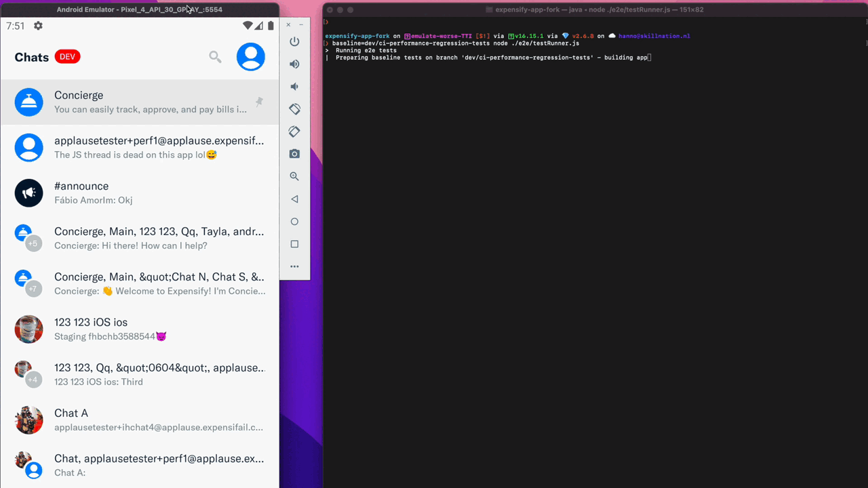Click 'The JS thread is dead' message preview
This screenshot has width=868, height=488.
click(136, 155)
